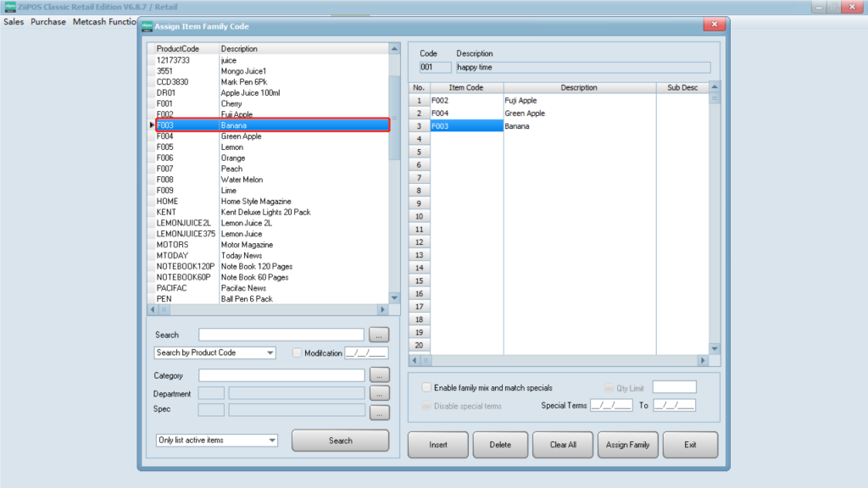The image size is (868, 488).
Task: Click the browse button next to Search field
Action: tap(379, 335)
